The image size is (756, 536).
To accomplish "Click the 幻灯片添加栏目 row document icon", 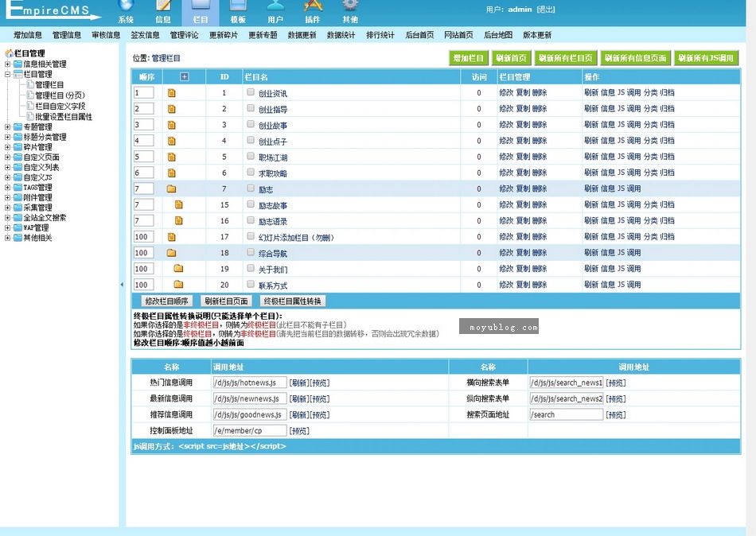I will [x=172, y=237].
